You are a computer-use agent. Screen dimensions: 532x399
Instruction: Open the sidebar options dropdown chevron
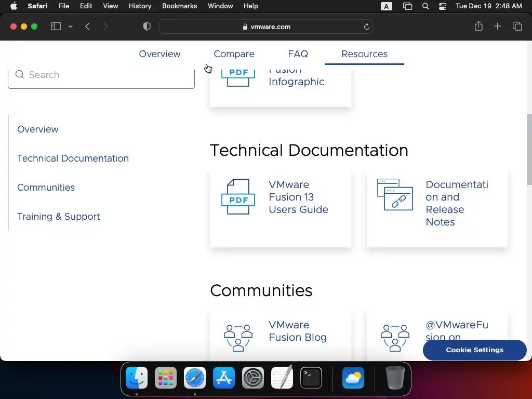point(70,26)
